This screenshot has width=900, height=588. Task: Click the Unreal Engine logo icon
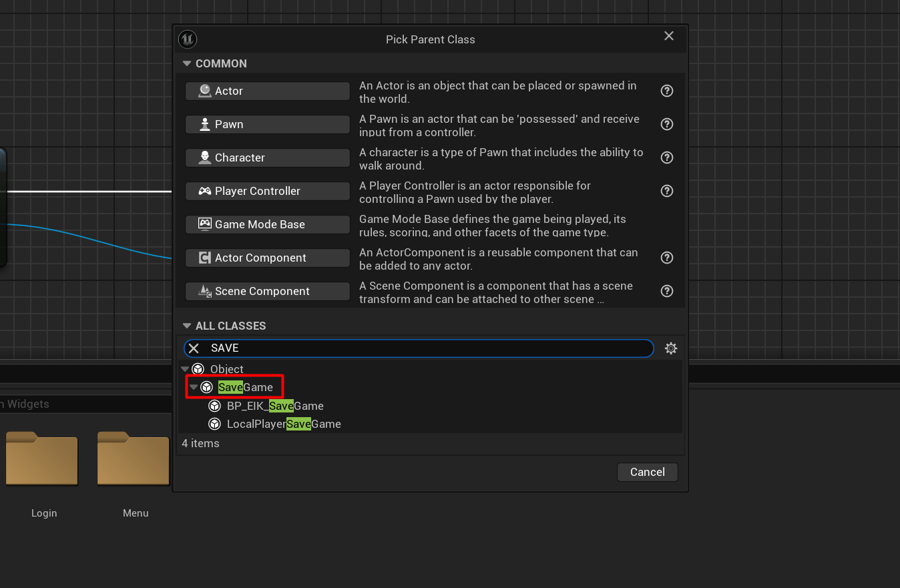188,39
